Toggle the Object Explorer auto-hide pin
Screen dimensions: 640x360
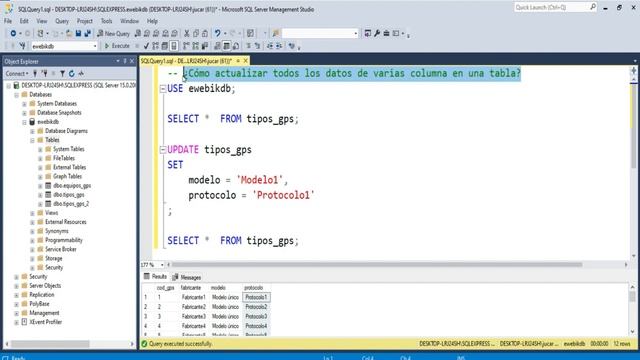pos(125,61)
